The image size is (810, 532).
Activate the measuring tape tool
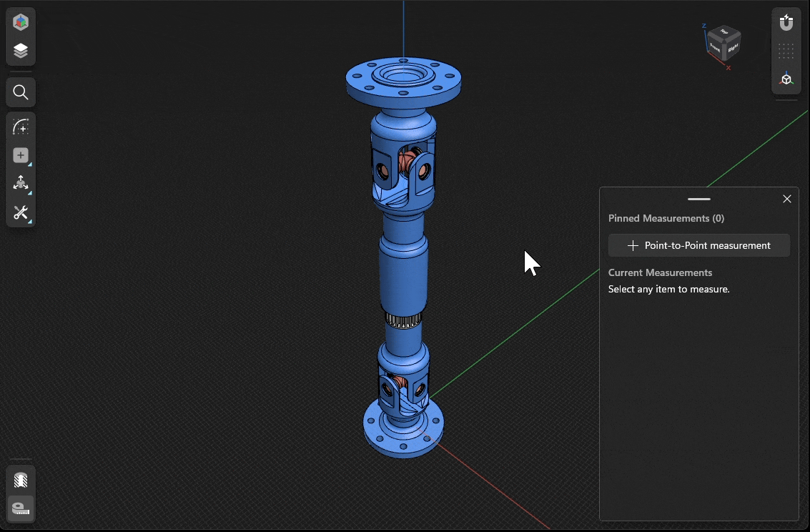(x=20, y=508)
